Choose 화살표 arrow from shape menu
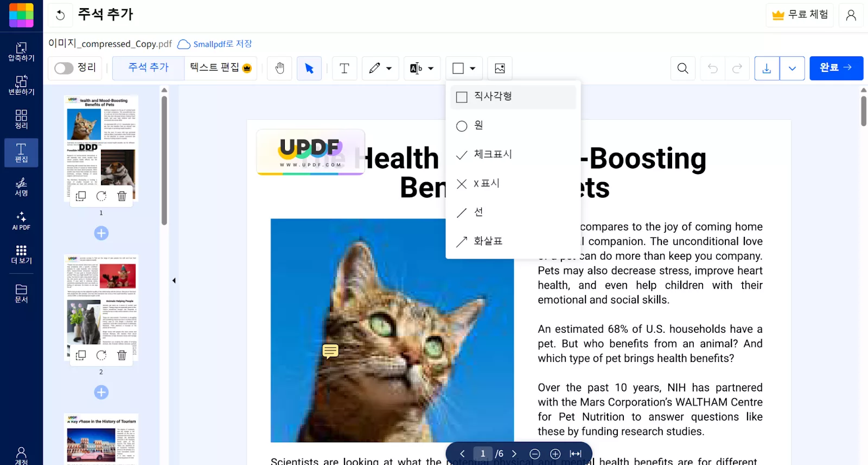The image size is (868, 465). pyautogui.click(x=513, y=241)
